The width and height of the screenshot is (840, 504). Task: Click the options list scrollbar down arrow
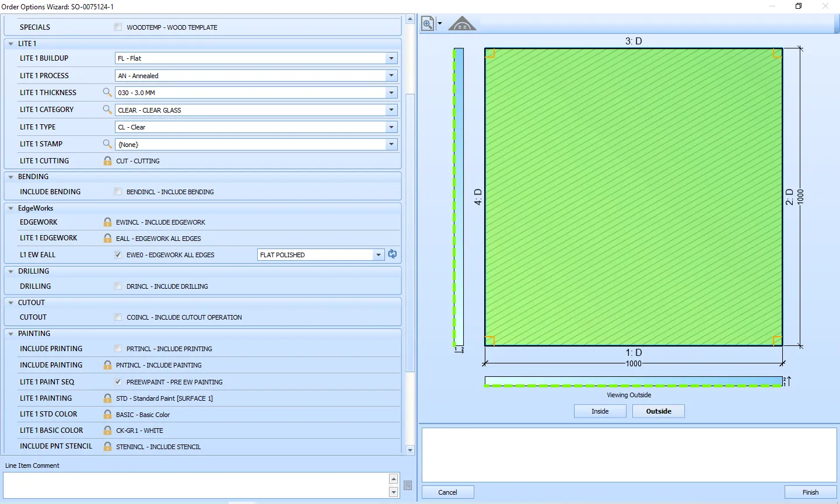tap(410, 450)
